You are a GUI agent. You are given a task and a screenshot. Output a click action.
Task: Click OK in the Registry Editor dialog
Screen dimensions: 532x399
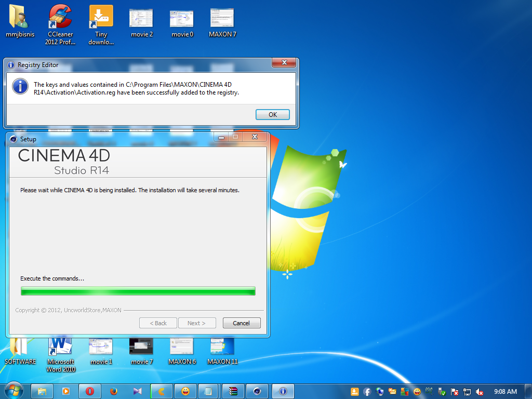coord(272,115)
